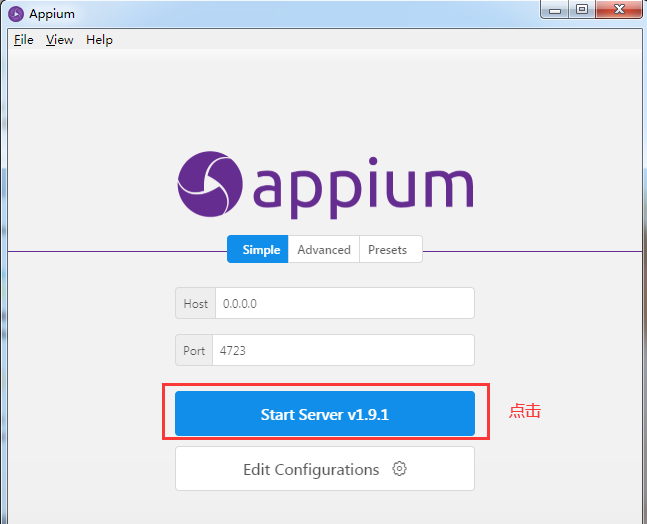This screenshot has height=524, width=647.
Task: Open the View menu
Action: [59, 40]
